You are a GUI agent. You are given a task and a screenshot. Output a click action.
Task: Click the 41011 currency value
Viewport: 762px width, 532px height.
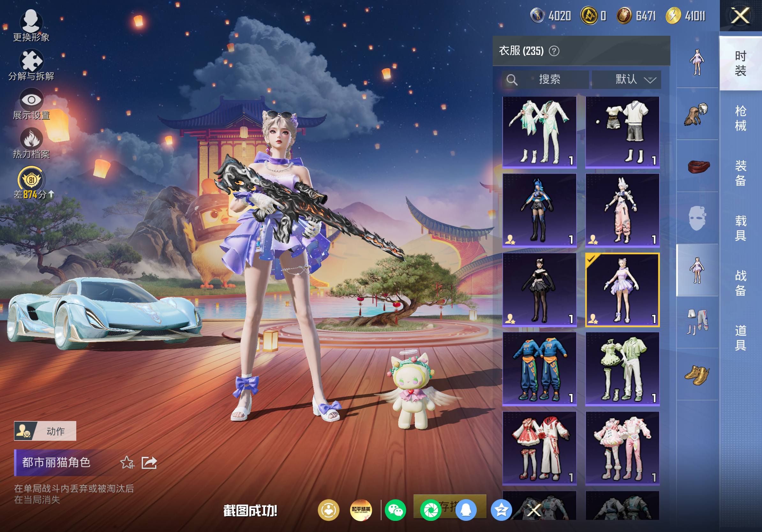[695, 16]
